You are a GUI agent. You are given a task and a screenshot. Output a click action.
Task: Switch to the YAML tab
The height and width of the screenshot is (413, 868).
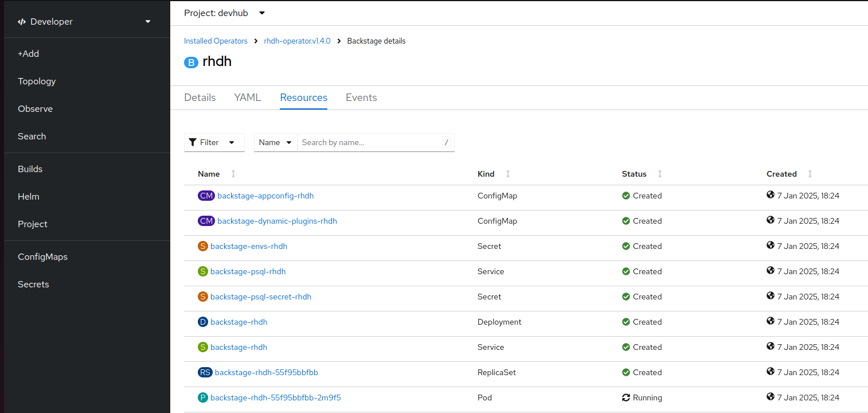[x=248, y=98]
